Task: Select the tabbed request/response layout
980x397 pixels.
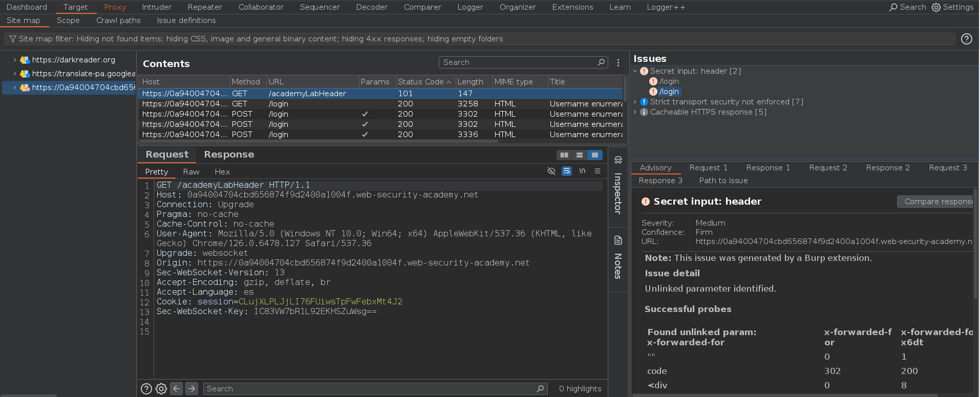Action: 594,155
